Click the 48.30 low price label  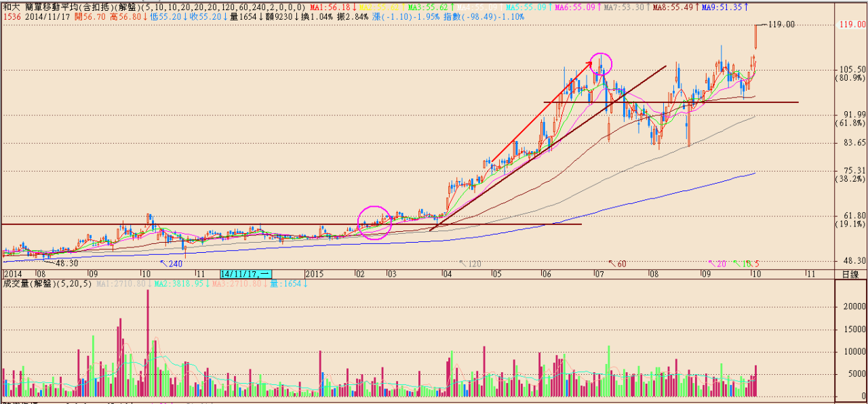[x=66, y=263]
